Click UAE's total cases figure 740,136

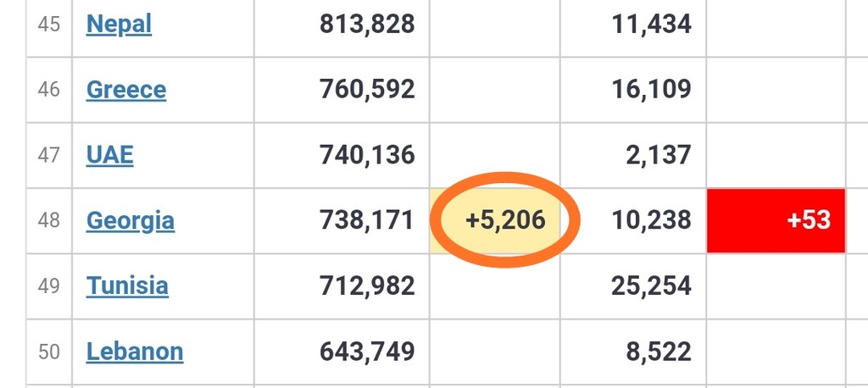point(367,155)
